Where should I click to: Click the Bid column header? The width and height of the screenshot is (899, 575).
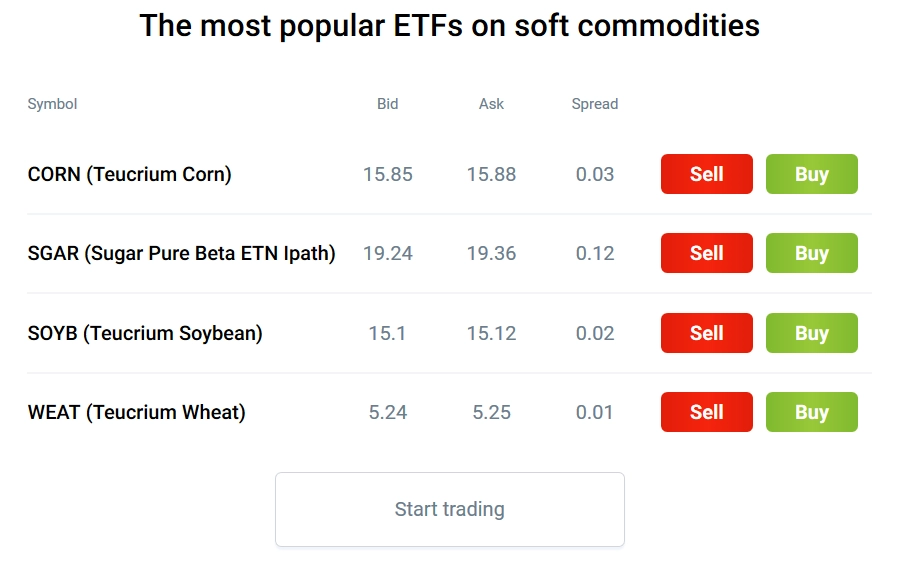tap(388, 104)
